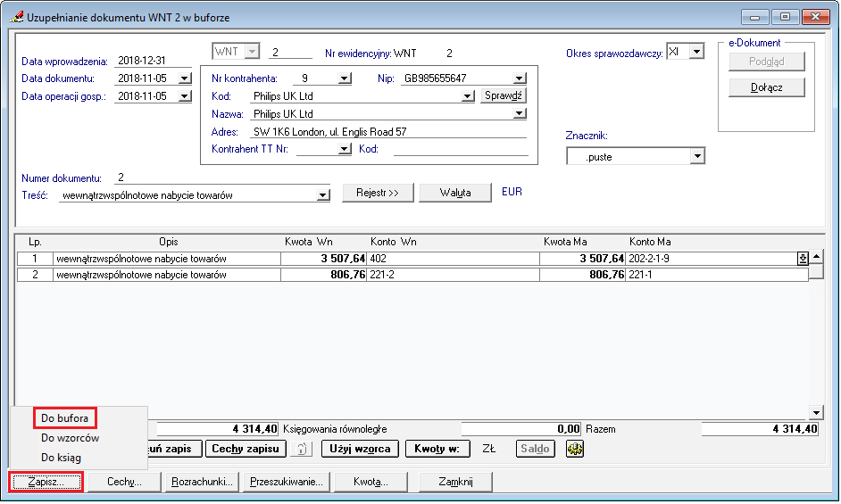Image resolution: width=841 pixels, height=504 pixels.
Task: Click the arrow icon in Konto Ma 202-2-1-9 cell
Action: [803, 259]
